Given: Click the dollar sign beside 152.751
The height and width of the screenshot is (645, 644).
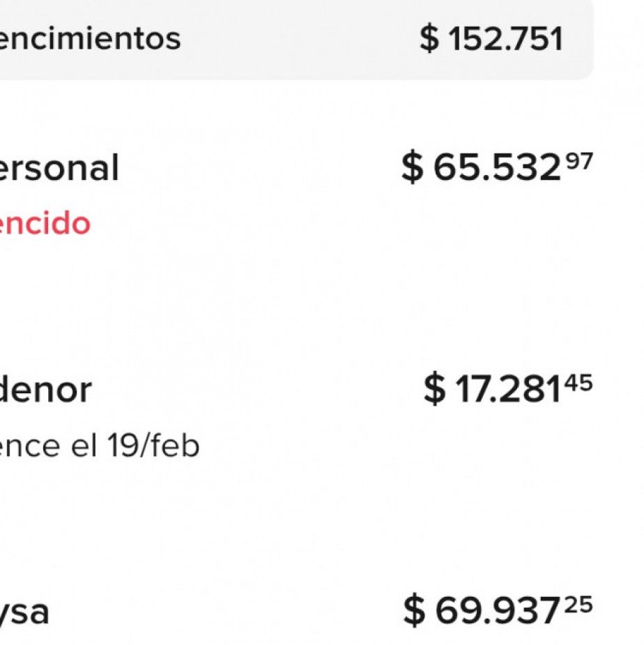Looking at the screenshot, I should pyautogui.click(x=429, y=39).
